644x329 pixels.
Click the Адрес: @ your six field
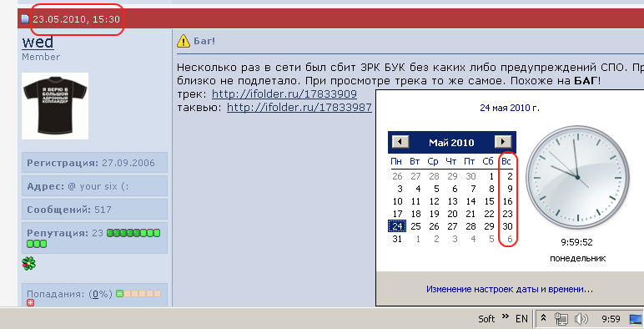click(94, 186)
